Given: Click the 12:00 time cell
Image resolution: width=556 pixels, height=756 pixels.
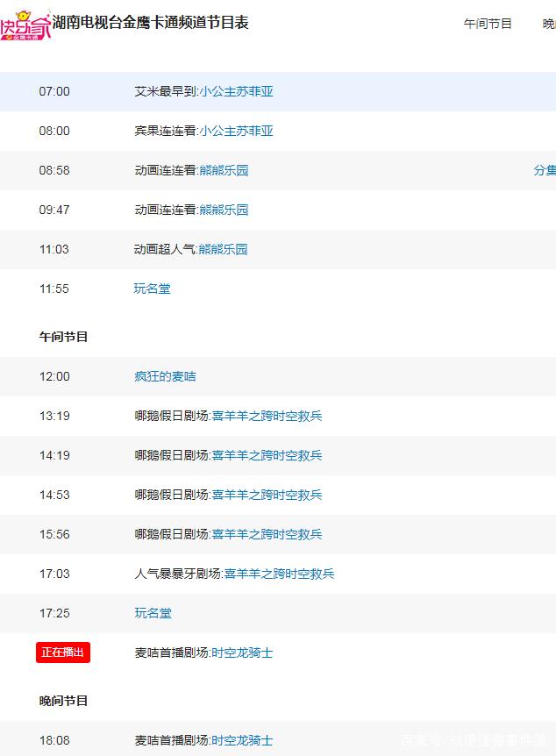Looking at the screenshot, I should point(54,376).
